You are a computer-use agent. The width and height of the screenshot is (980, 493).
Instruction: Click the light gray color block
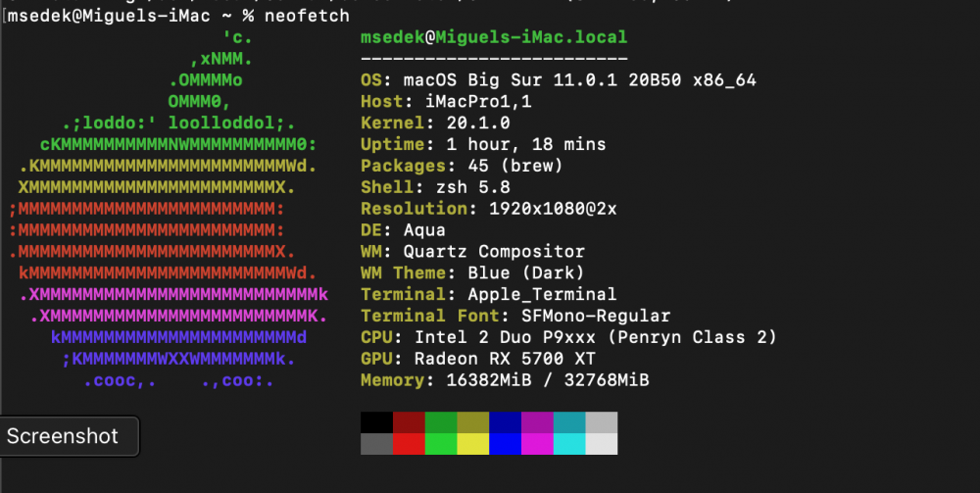(x=602, y=422)
